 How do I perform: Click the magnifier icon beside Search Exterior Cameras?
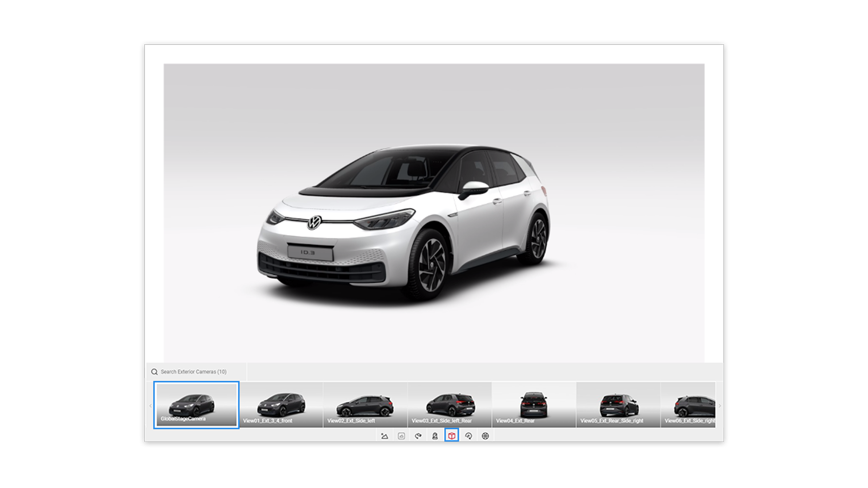tap(154, 372)
